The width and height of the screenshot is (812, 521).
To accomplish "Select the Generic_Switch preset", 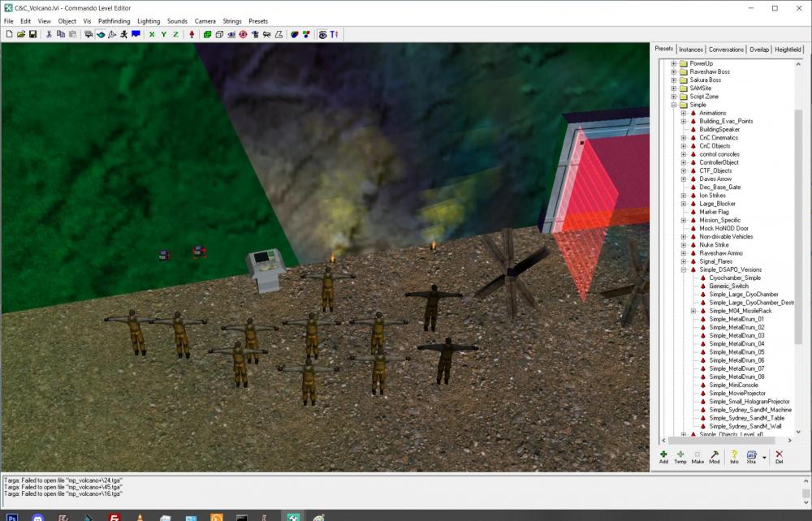I will coord(728,286).
